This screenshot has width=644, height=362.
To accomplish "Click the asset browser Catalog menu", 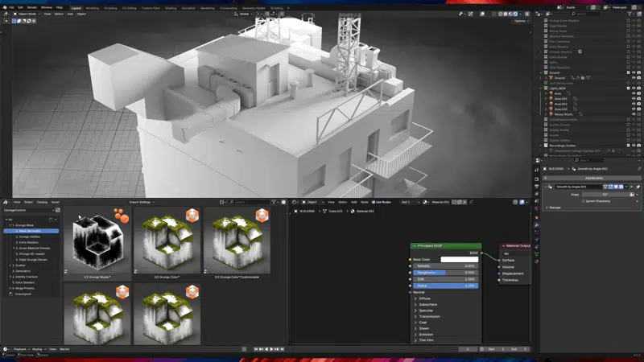I will [x=42, y=203].
